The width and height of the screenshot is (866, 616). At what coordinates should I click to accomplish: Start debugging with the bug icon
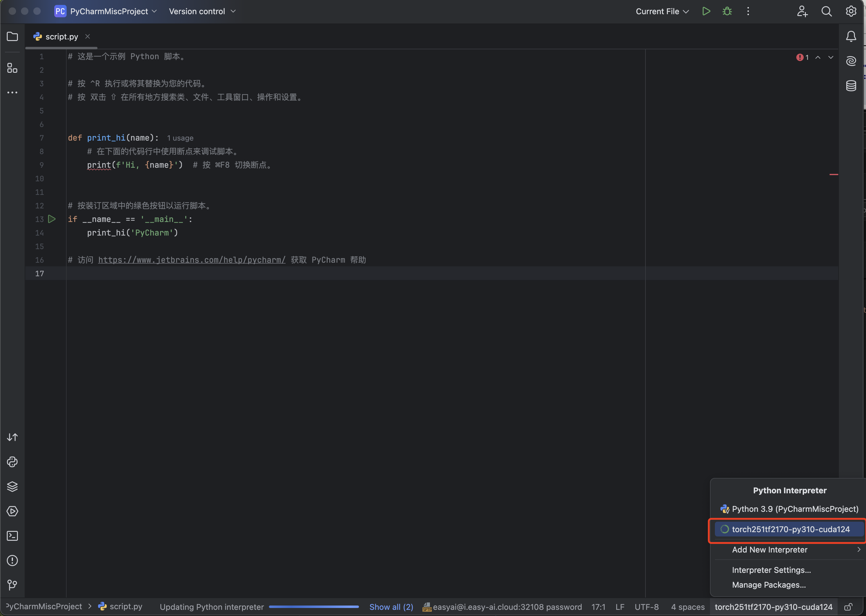pos(727,11)
